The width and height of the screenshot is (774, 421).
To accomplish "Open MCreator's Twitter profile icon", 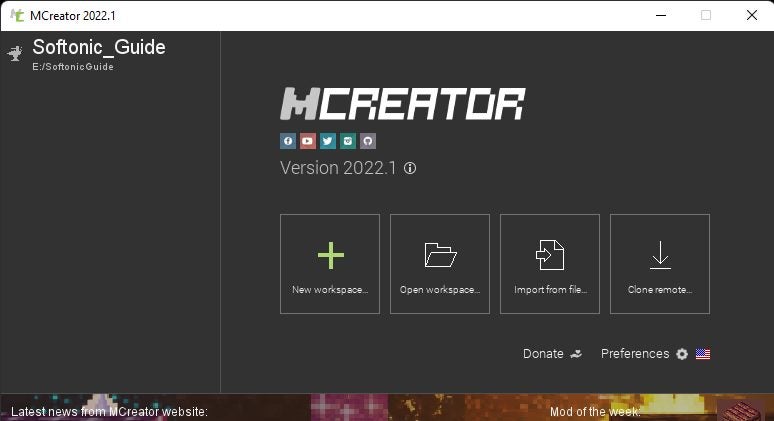I will coord(328,141).
